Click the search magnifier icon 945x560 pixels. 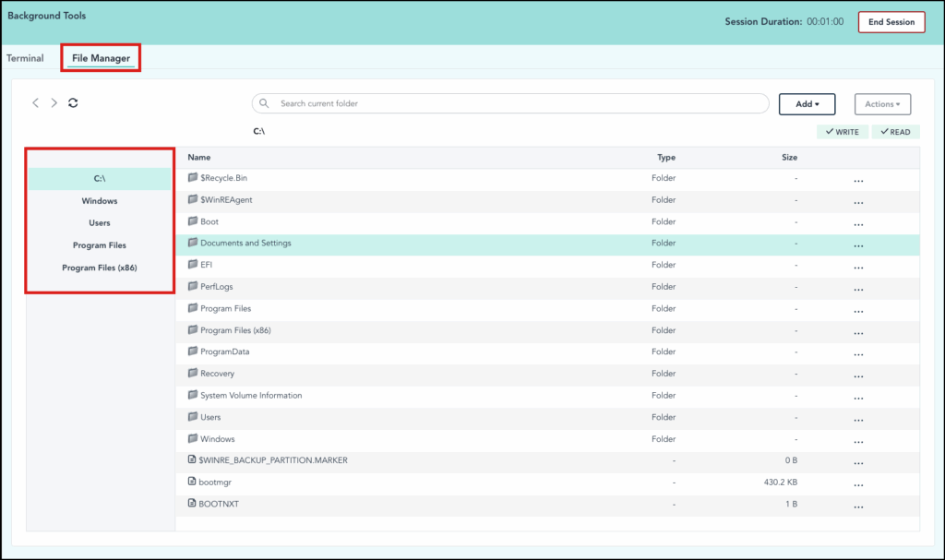click(265, 103)
